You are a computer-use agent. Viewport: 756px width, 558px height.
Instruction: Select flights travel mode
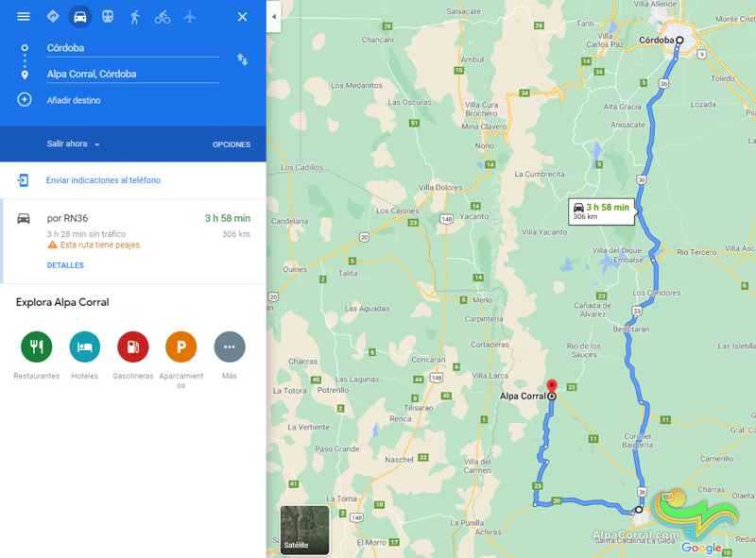tap(190, 17)
